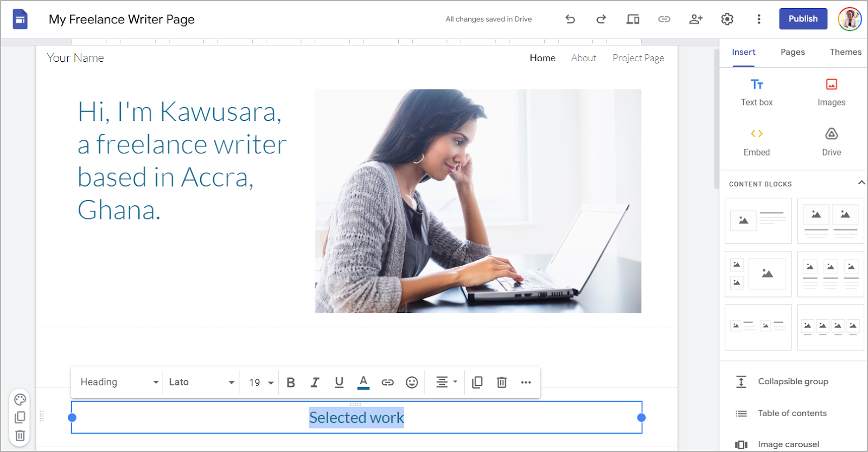
Task: Underline the selected text
Action: click(x=339, y=382)
